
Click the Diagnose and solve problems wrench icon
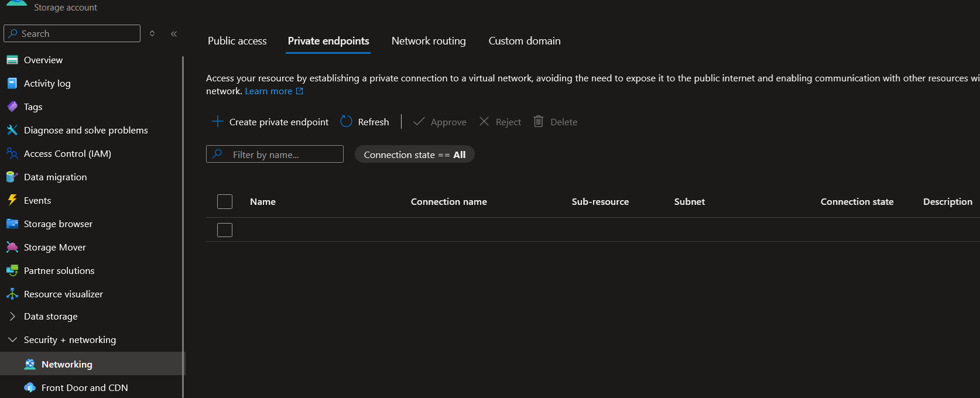click(x=12, y=130)
